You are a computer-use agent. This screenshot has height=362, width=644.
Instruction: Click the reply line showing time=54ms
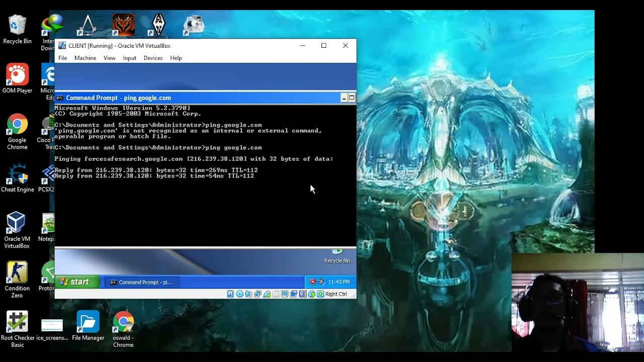154,176
